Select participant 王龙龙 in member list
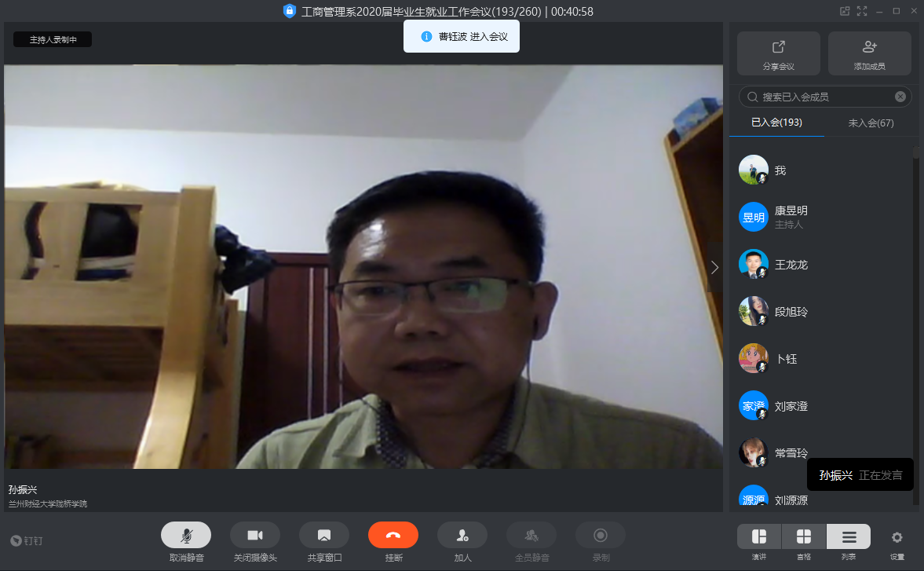 [x=791, y=265]
